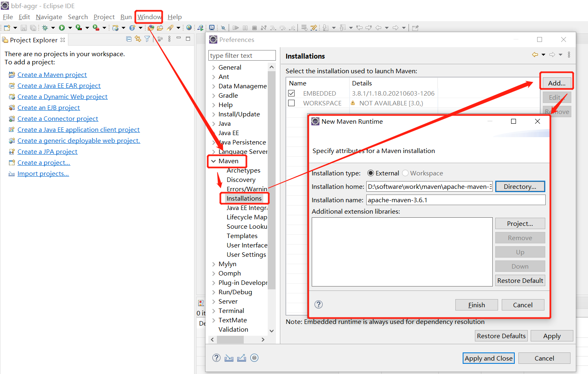This screenshot has width=588, height=374.
Task: Click the Apply button
Action: pyautogui.click(x=552, y=336)
